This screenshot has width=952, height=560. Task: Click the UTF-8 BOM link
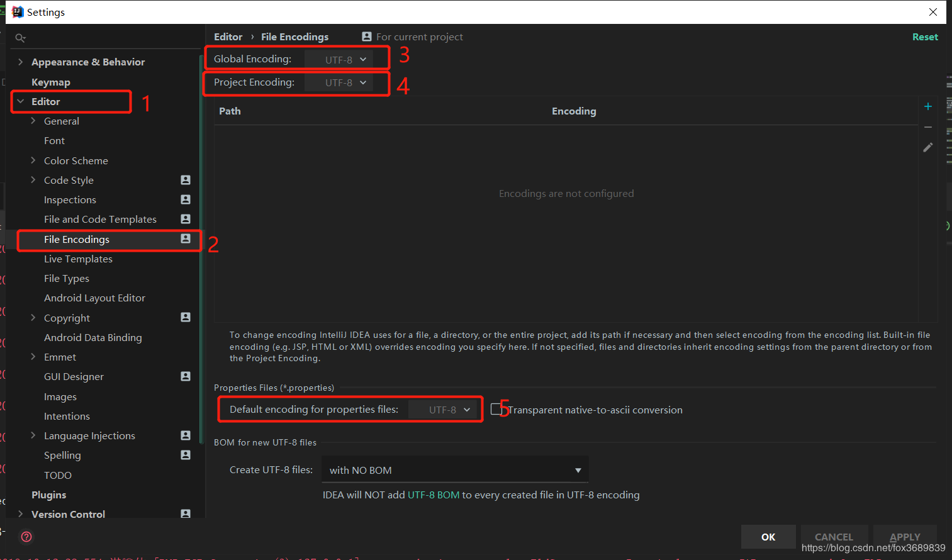click(x=434, y=495)
